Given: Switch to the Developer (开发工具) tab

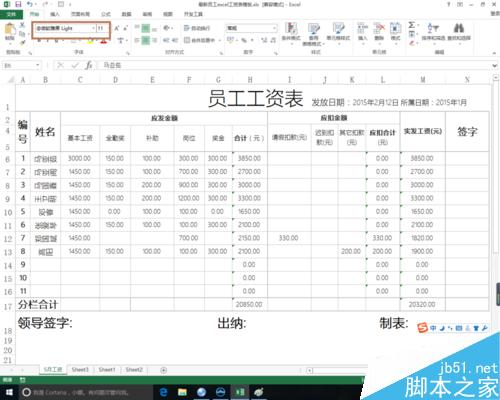Looking at the screenshot, I should 193,14.
